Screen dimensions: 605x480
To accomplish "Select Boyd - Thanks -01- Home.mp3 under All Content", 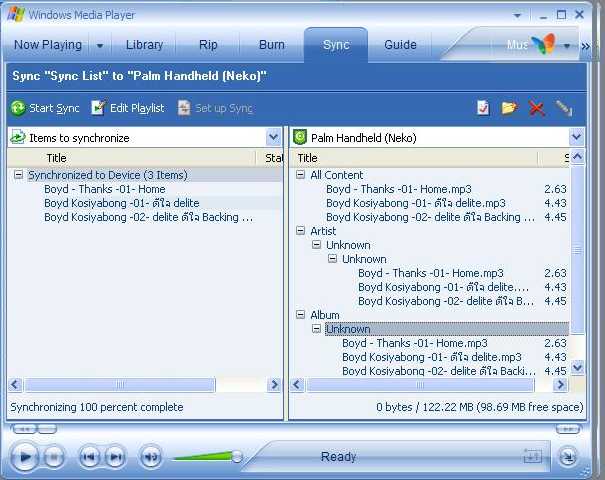I will [399, 189].
